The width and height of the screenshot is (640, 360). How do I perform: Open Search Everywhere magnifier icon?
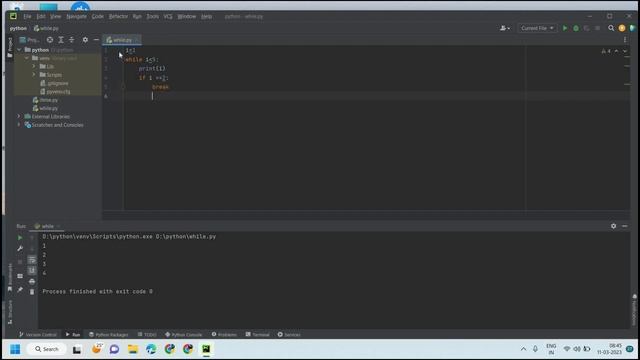pyautogui.click(x=611, y=28)
